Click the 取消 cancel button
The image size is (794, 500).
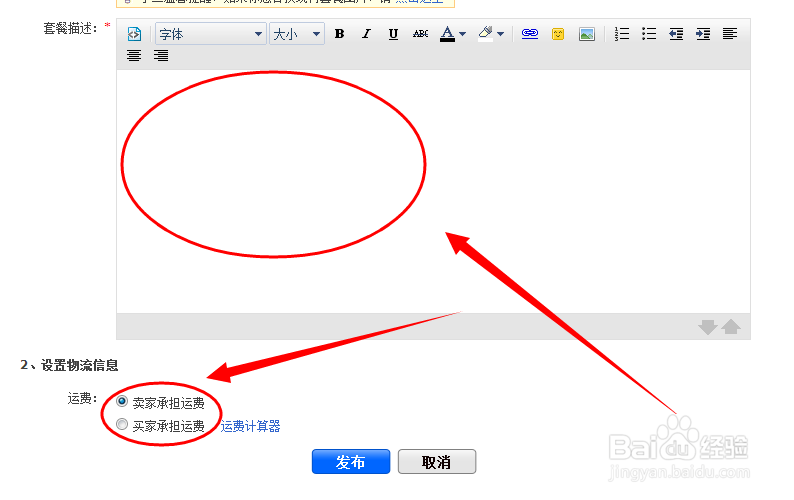click(x=437, y=461)
